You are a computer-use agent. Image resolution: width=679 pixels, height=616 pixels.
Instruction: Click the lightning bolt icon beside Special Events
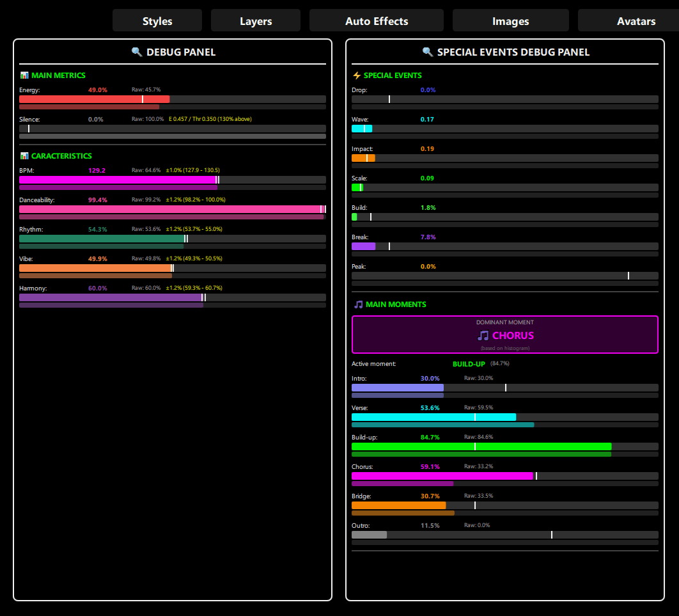click(x=357, y=75)
